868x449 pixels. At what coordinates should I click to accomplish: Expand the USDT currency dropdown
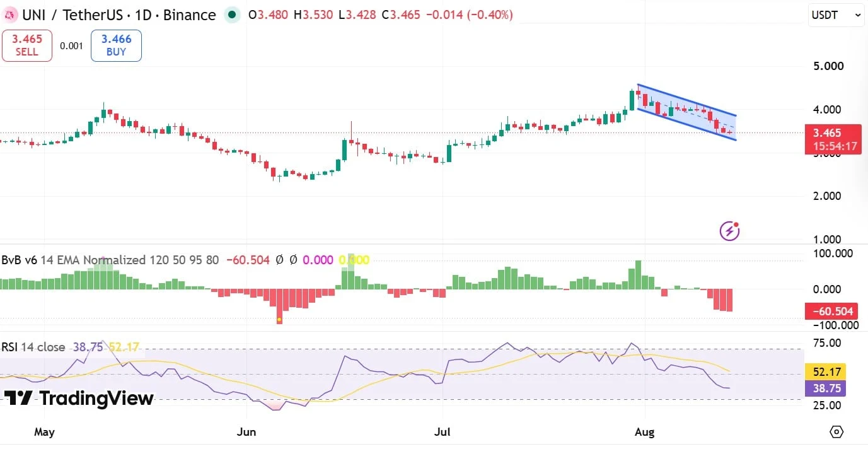tap(836, 15)
